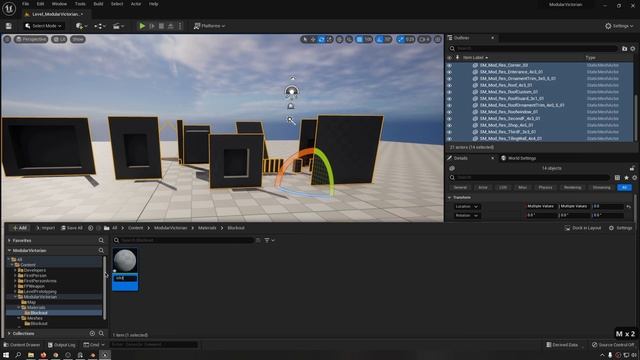Open the Windows Start menu
The width and height of the screenshot is (640, 360).
tap(6, 355)
